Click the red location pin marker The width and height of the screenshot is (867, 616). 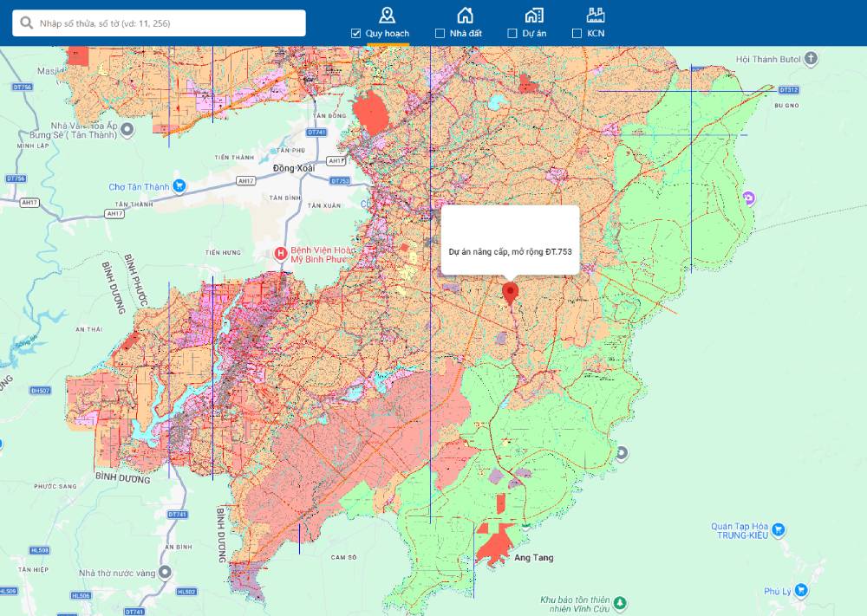[510, 291]
